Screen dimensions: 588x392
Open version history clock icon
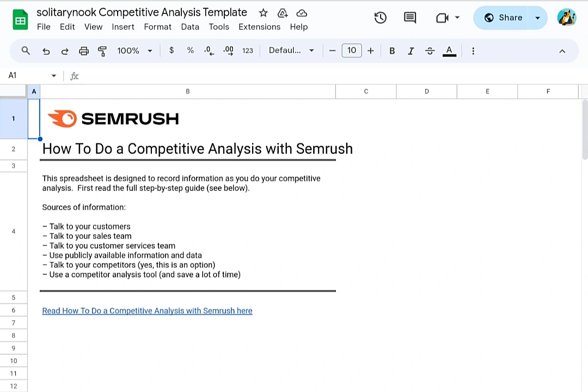tap(380, 17)
